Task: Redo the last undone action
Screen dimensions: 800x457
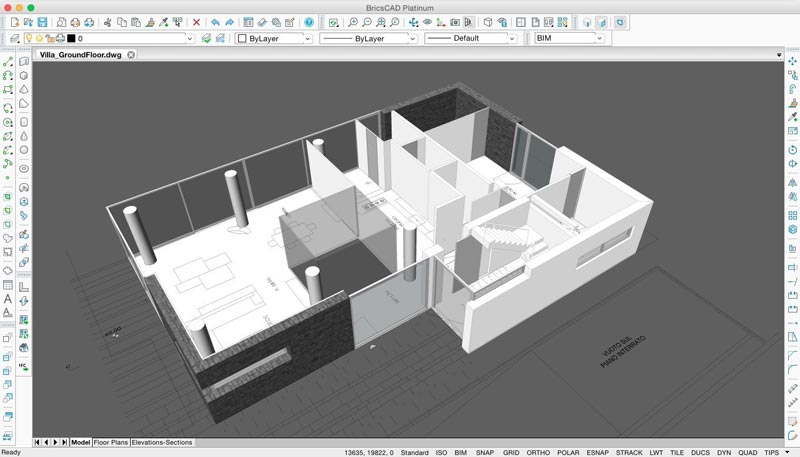Action: point(230,22)
